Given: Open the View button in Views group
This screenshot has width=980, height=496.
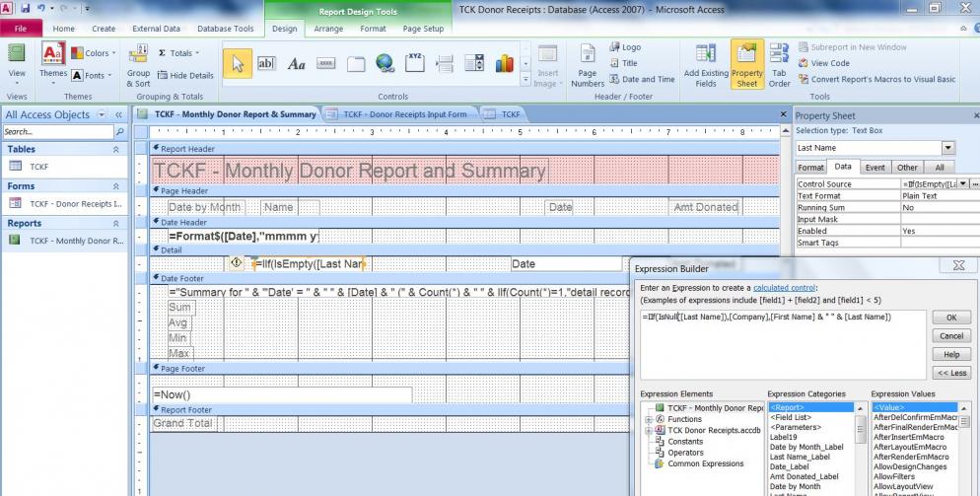Looking at the screenshot, I should tap(17, 65).
